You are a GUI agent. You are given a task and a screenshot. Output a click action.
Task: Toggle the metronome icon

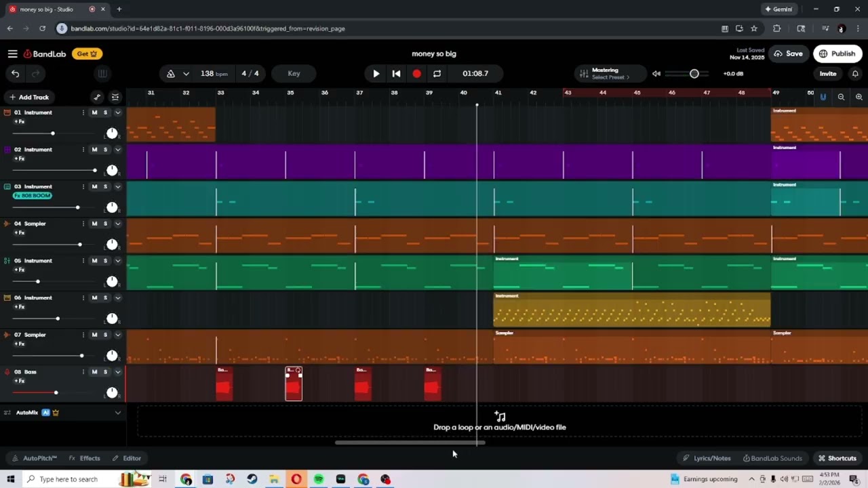click(171, 73)
